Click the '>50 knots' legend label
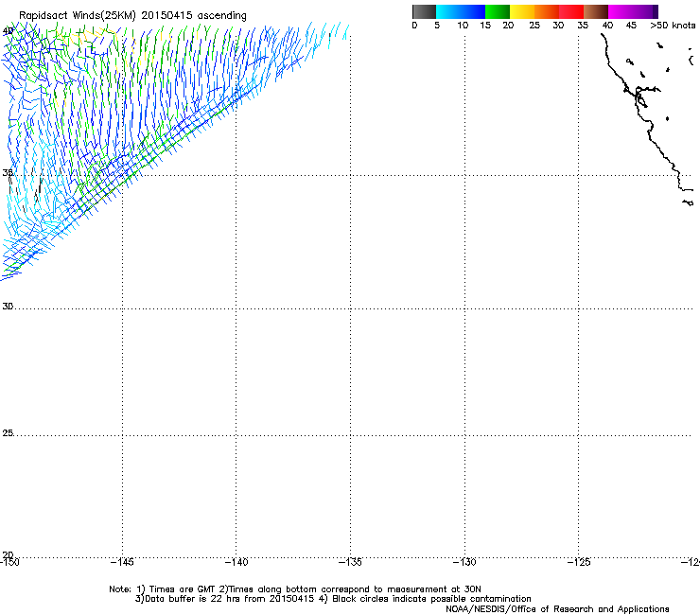Image resolution: width=700 pixels, height=615 pixels. (673, 26)
